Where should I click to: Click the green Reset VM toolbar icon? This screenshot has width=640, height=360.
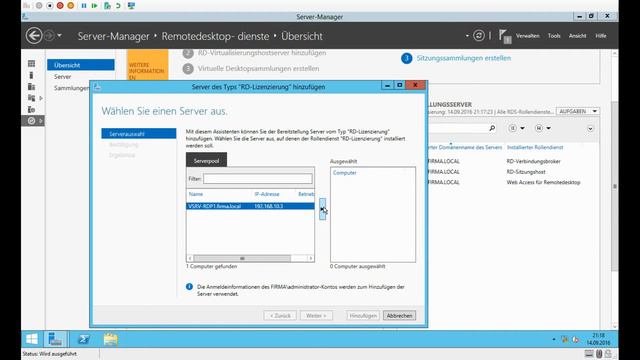coord(94,6)
